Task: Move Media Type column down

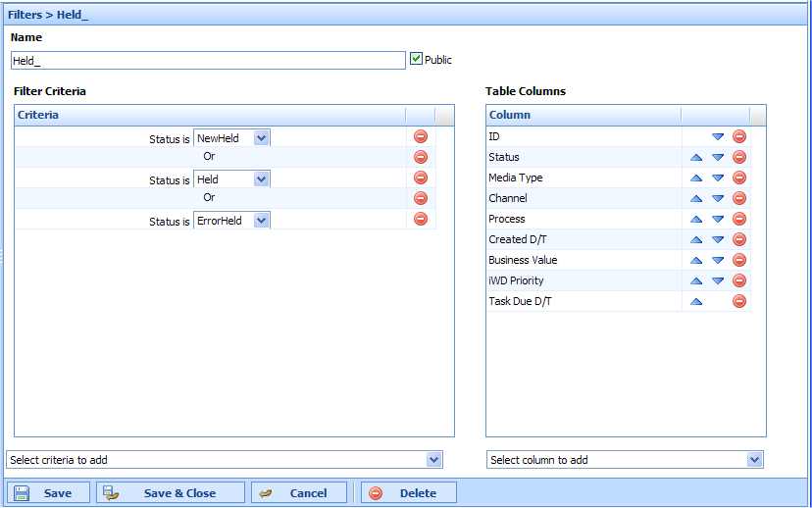Action: (x=718, y=178)
